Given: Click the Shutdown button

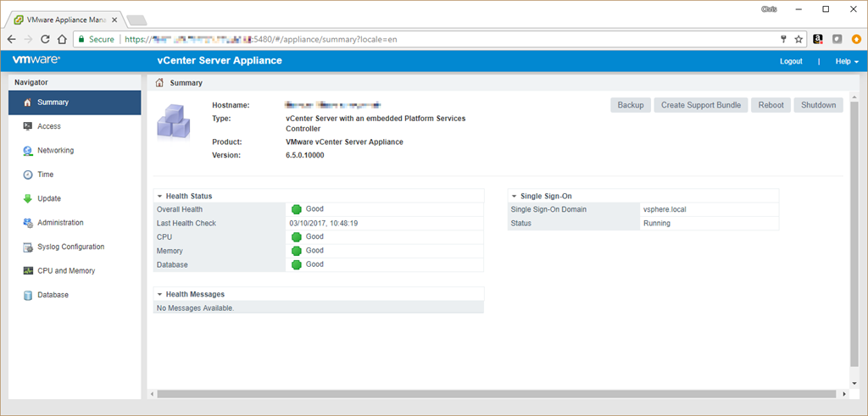Looking at the screenshot, I should (818, 105).
